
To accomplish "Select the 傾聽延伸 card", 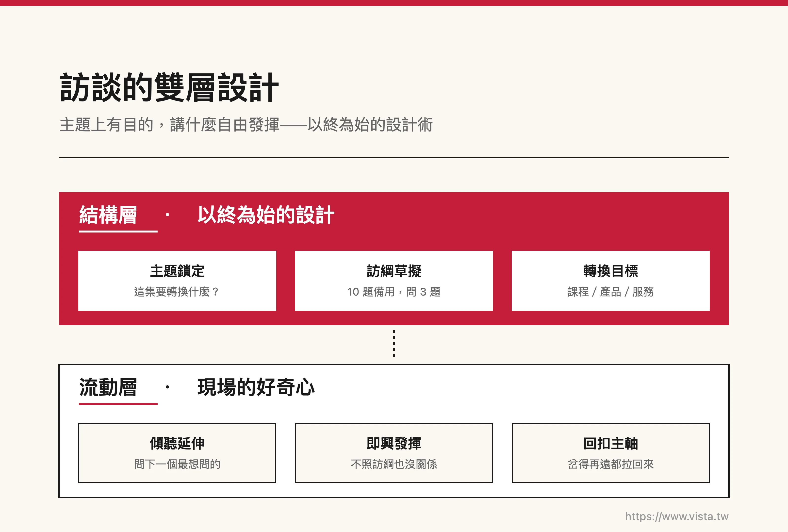I will point(177,453).
